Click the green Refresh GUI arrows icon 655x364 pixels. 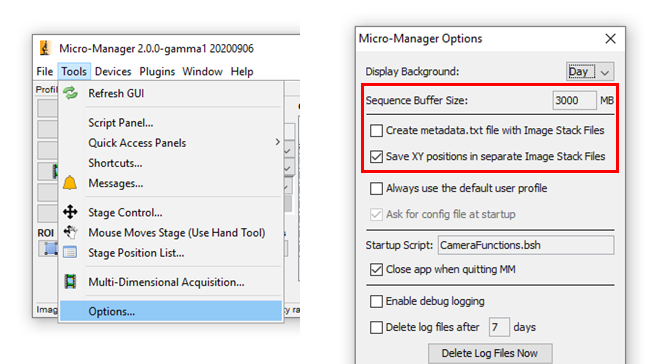[x=71, y=93]
